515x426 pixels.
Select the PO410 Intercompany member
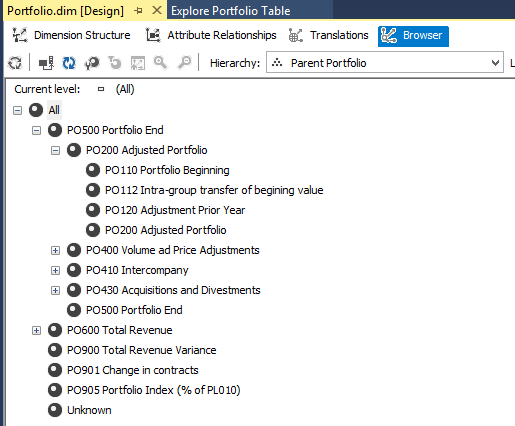(137, 270)
